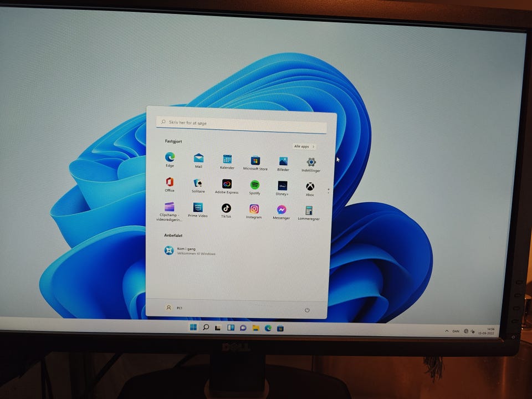The width and height of the screenshot is (532, 399).
Task: Click the taskbar Start button
Action: pos(193,327)
